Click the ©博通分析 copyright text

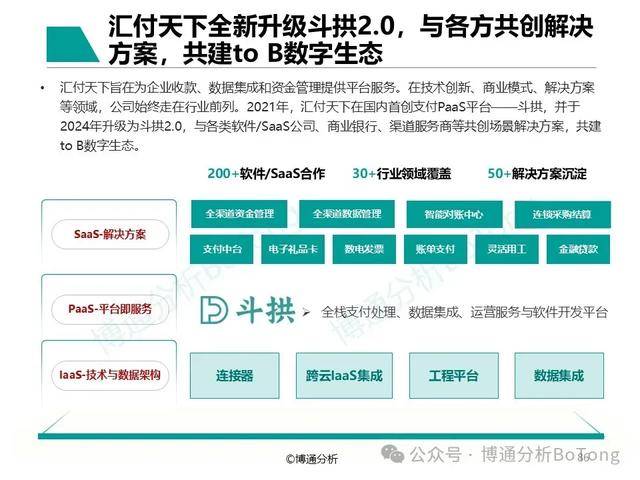312,459
